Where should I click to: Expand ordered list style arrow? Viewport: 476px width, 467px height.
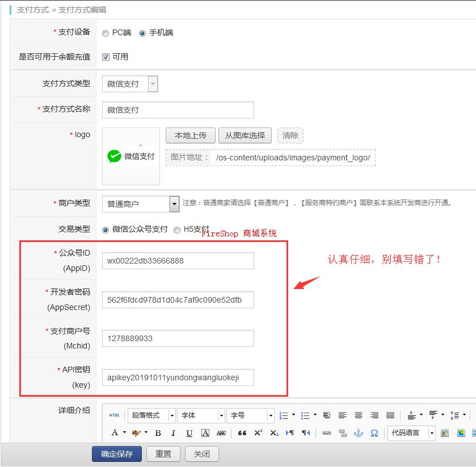293,414
